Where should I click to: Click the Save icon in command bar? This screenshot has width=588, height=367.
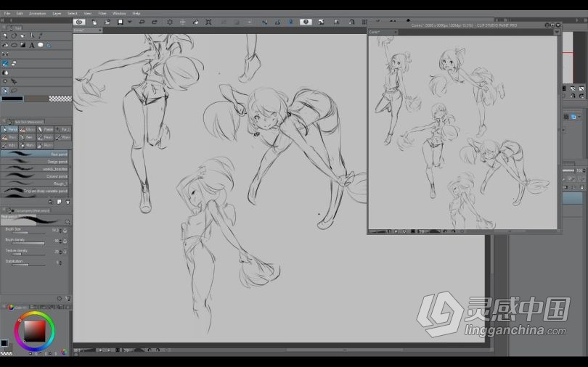point(121,22)
